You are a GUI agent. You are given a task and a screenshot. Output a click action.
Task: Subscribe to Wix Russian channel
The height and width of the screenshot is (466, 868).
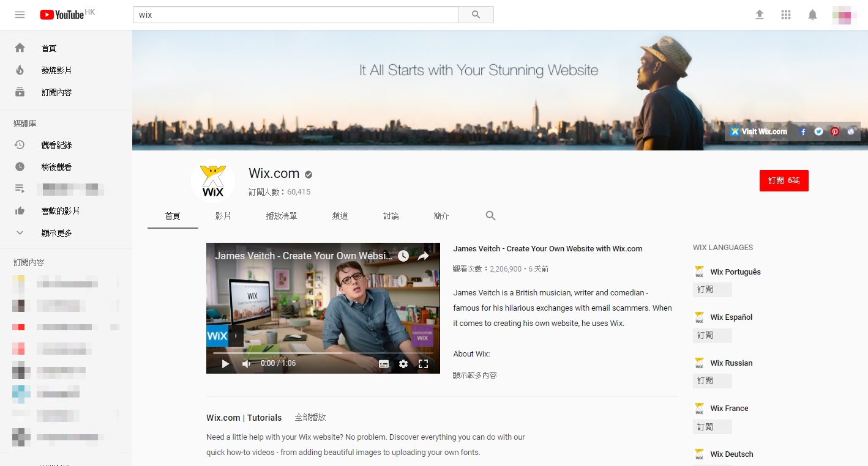coord(713,381)
